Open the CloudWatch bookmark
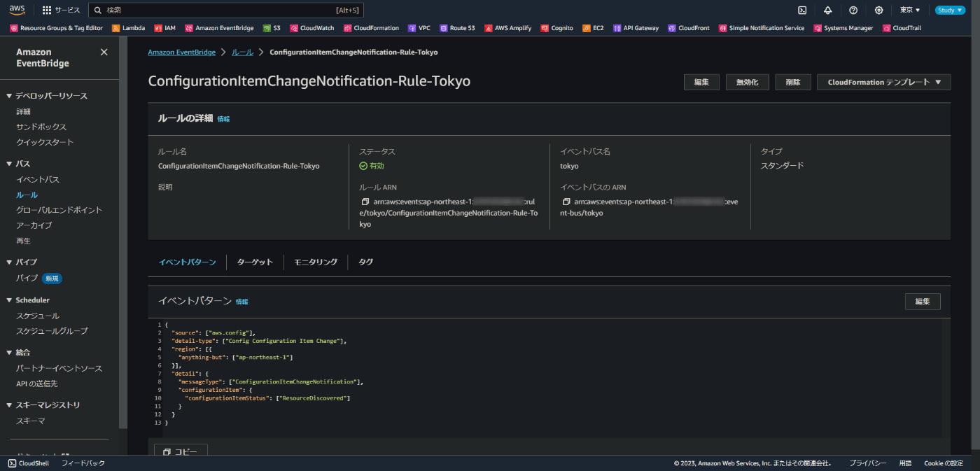Viewport: 980px width, 471px height. tap(311, 28)
